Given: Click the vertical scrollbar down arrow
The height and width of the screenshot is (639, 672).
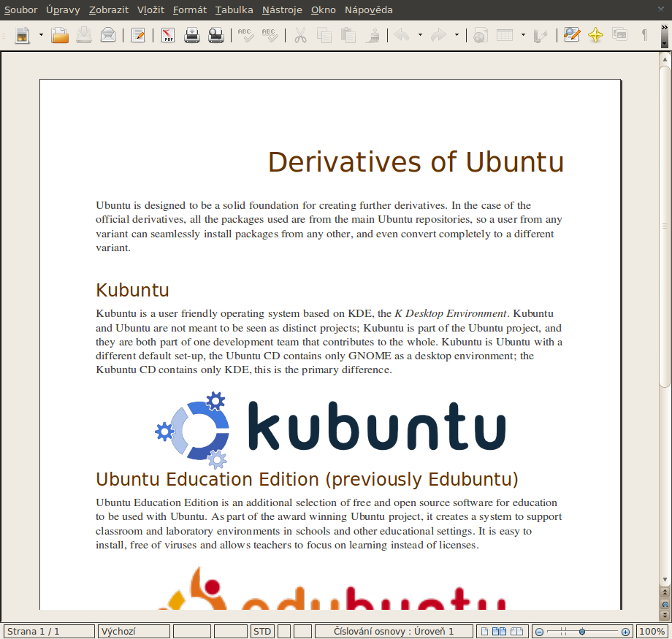Looking at the screenshot, I should (x=665, y=579).
